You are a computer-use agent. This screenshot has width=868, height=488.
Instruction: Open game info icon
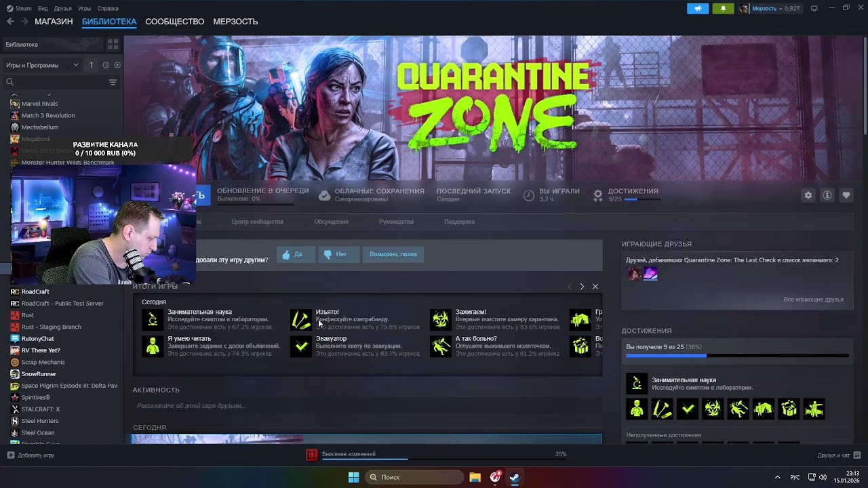click(827, 195)
